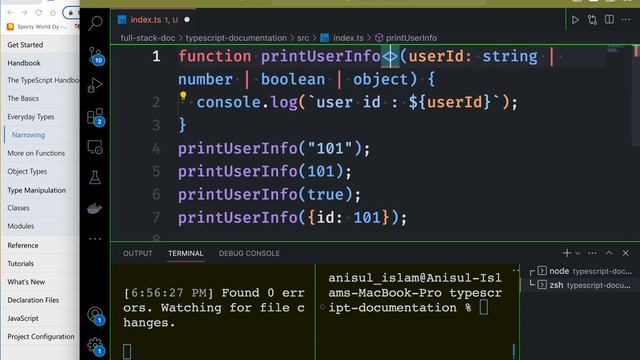Open Manage gear settings menu

click(96, 346)
